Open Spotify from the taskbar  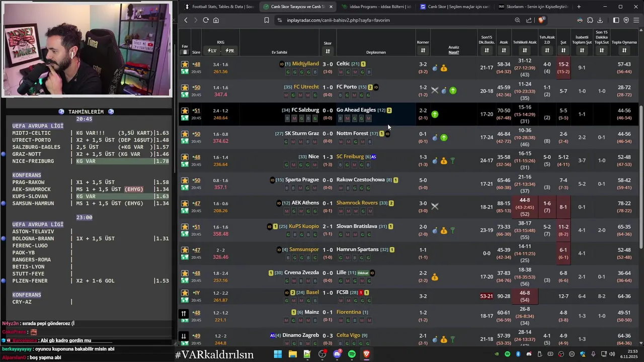[352, 354]
